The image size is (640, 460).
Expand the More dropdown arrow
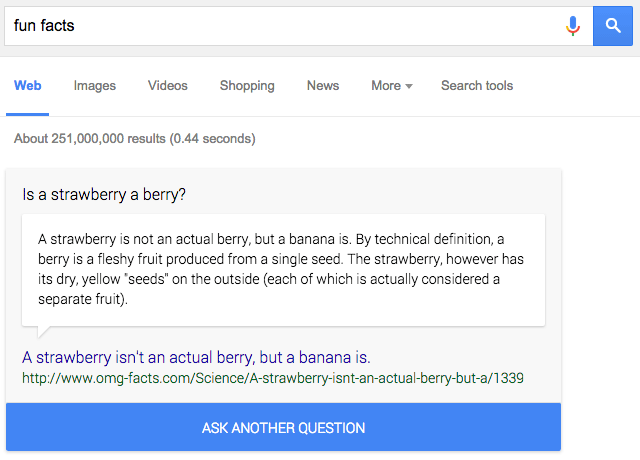coord(409,86)
